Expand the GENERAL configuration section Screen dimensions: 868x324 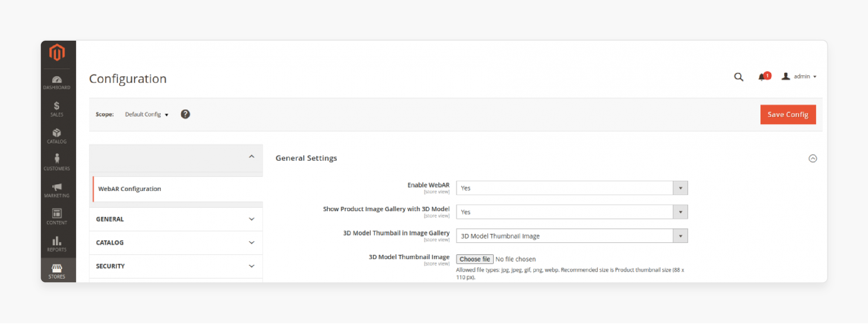(176, 219)
